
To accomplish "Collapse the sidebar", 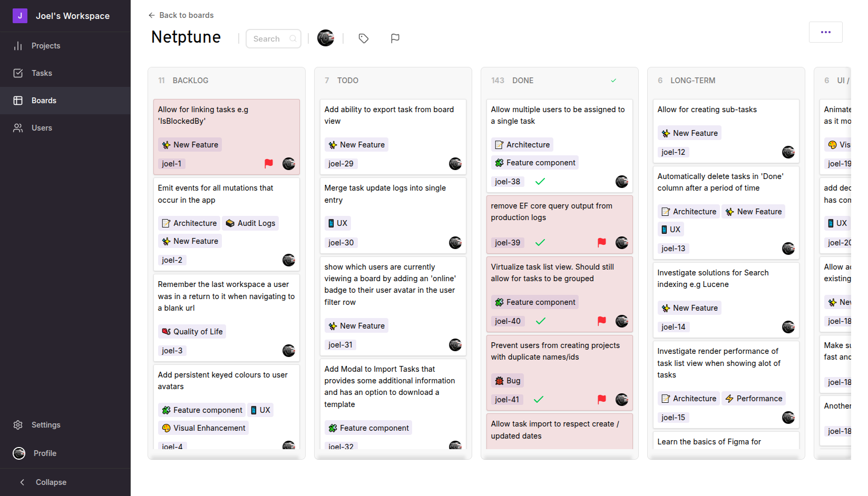I will pyautogui.click(x=43, y=482).
